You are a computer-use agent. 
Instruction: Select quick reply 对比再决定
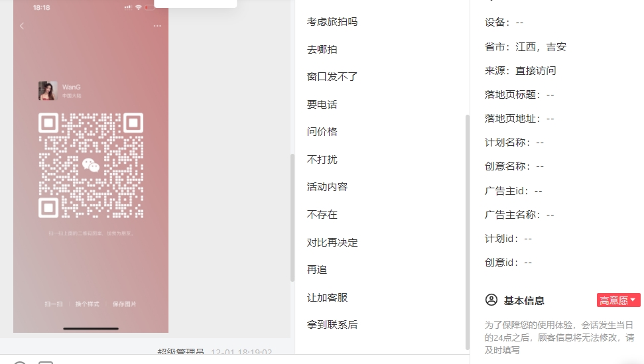(x=332, y=242)
